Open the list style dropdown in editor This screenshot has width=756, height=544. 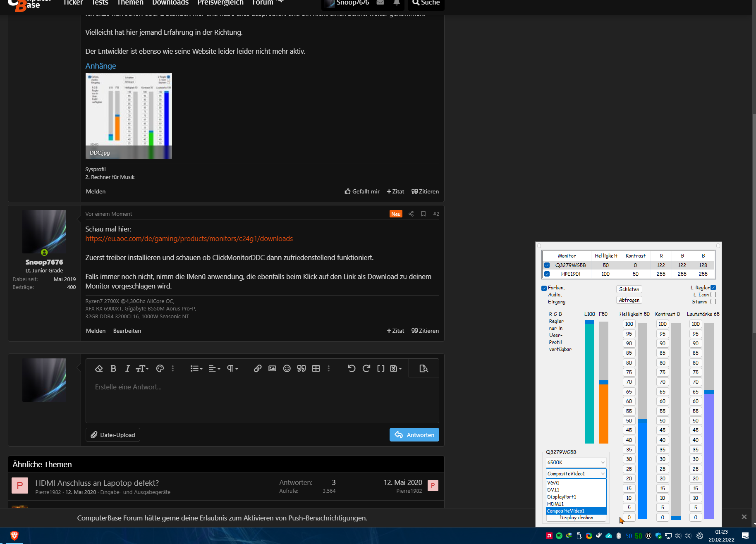(196, 368)
